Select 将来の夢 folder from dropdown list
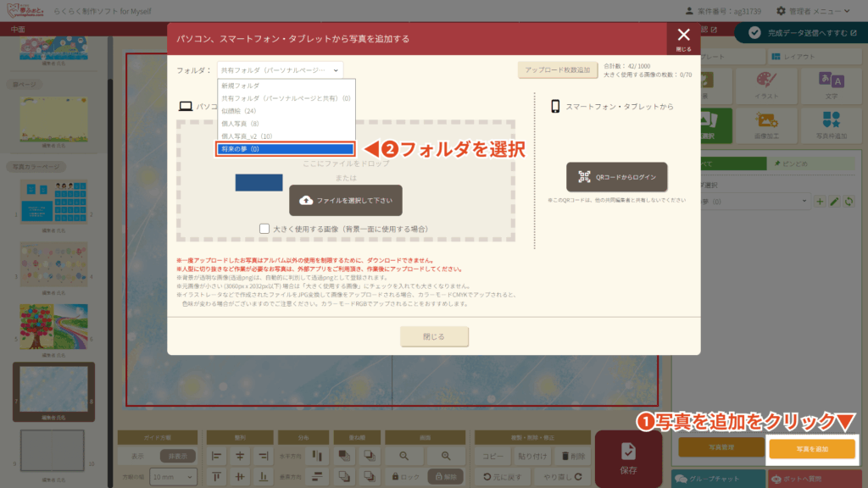This screenshot has height=488, width=868. click(x=280, y=148)
